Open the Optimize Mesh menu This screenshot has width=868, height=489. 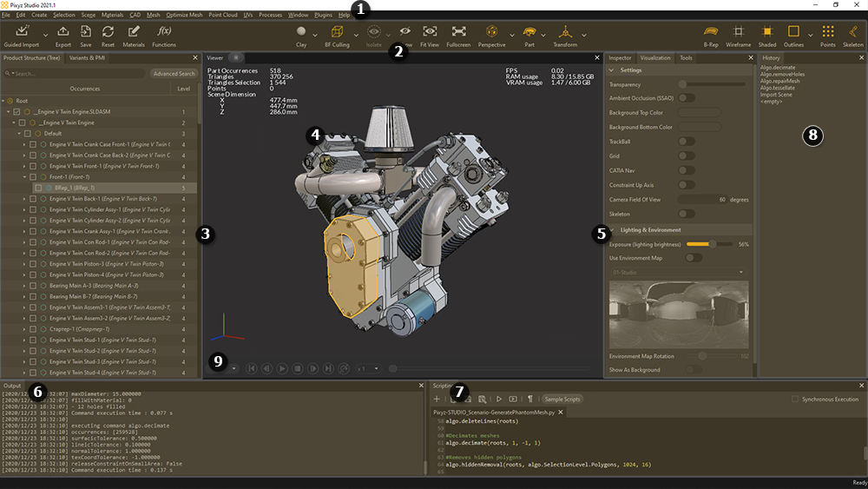183,15
